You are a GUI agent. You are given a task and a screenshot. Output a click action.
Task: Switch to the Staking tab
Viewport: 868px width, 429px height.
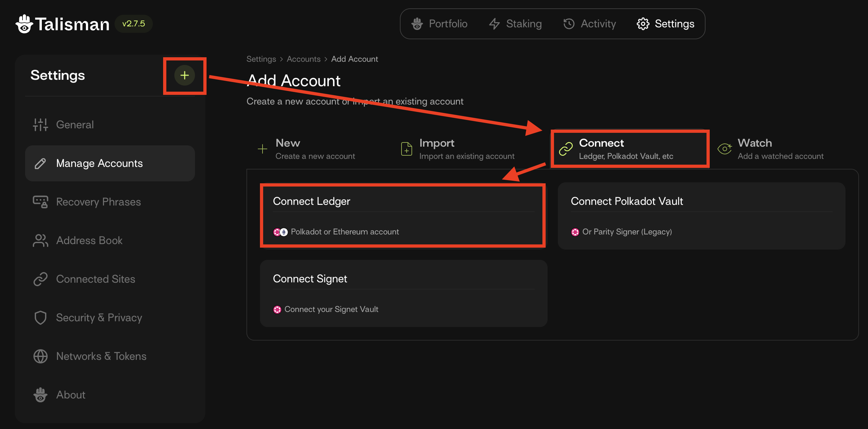point(515,24)
